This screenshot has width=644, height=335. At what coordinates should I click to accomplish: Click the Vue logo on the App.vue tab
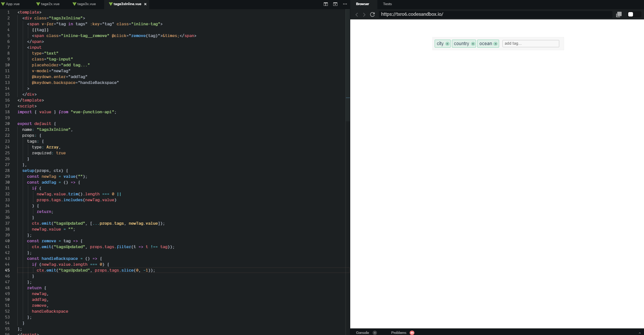click(3, 4)
